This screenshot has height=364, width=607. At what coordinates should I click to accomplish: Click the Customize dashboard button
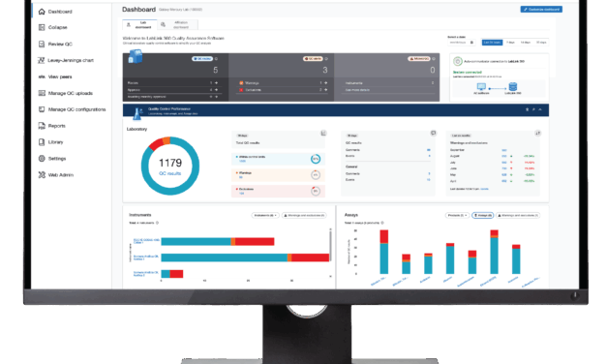coord(541,10)
